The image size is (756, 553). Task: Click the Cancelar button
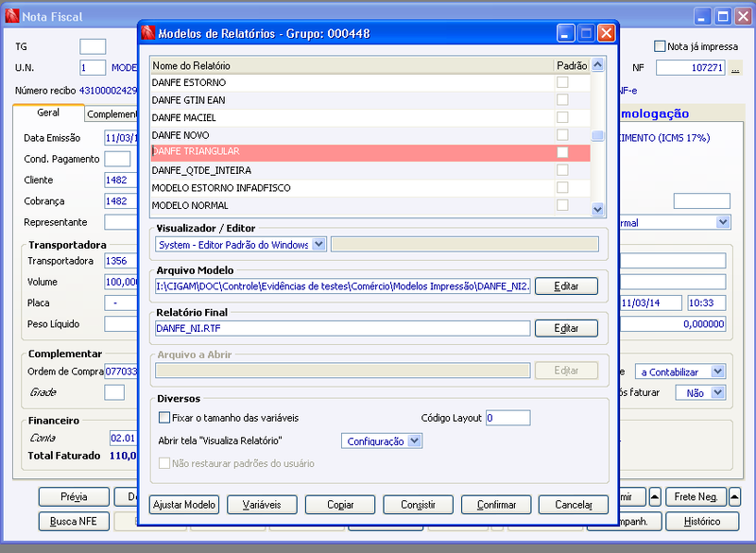point(574,505)
